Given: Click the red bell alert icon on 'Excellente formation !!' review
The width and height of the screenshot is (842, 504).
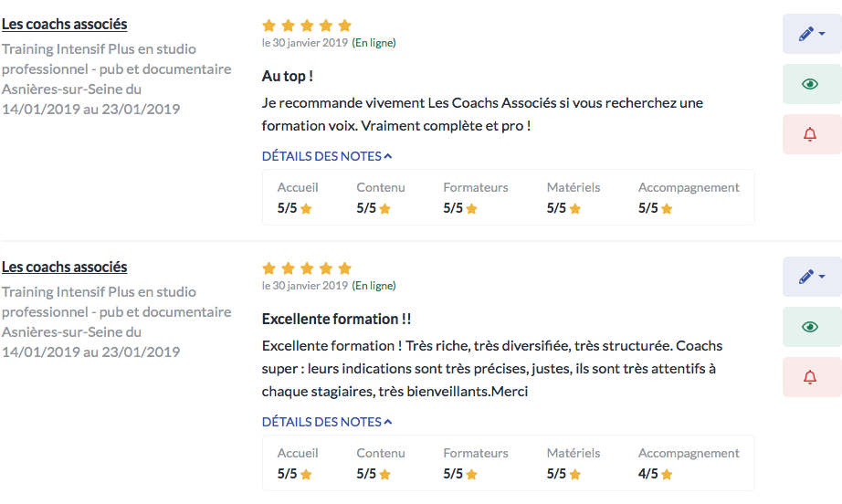Looking at the screenshot, I should coord(810,377).
